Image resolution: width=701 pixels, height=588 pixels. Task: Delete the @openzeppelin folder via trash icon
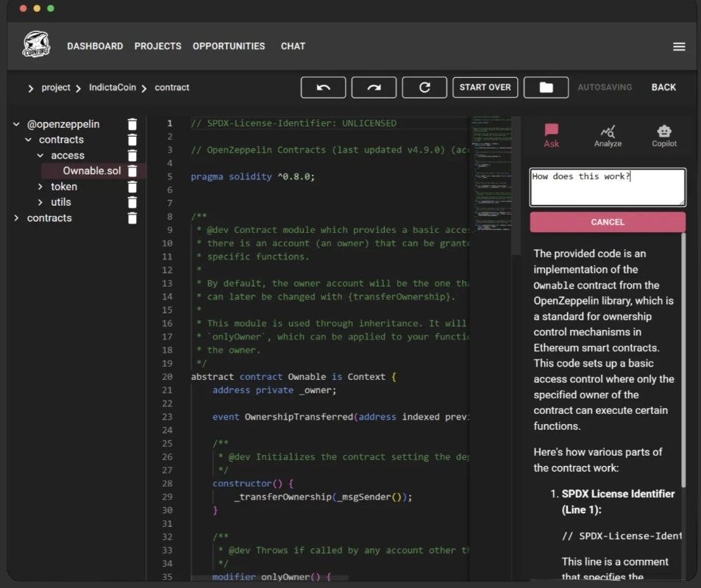pos(132,124)
